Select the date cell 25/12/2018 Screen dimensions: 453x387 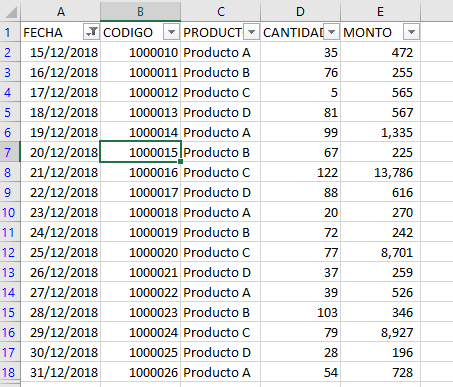(x=60, y=252)
